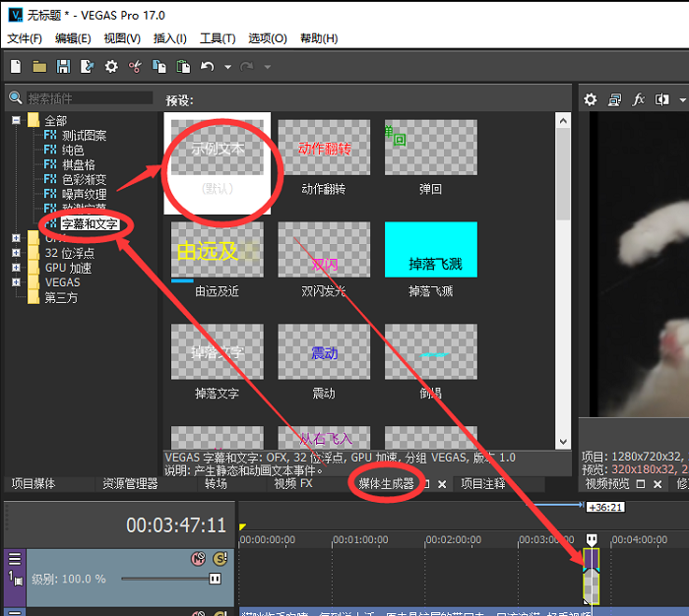Select 纯色 generator

[x=73, y=150]
